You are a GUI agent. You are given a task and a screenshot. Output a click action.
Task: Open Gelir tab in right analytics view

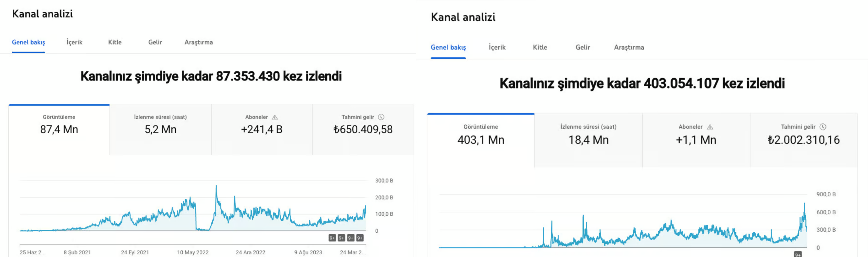pyautogui.click(x=583, y=47)
